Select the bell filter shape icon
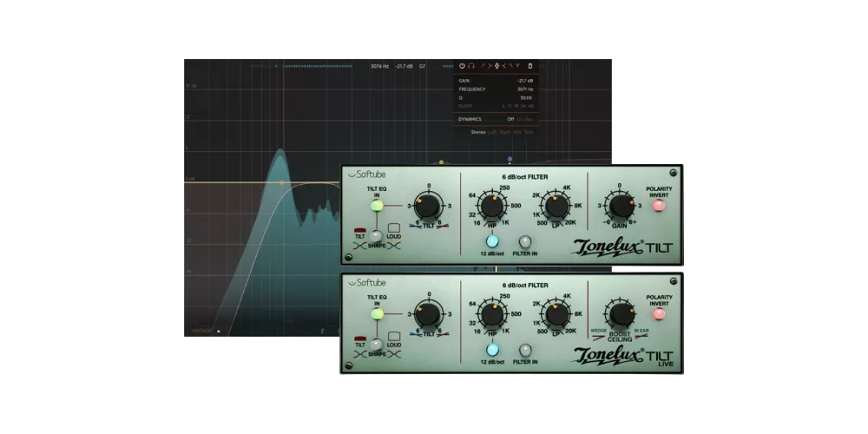 497,66
